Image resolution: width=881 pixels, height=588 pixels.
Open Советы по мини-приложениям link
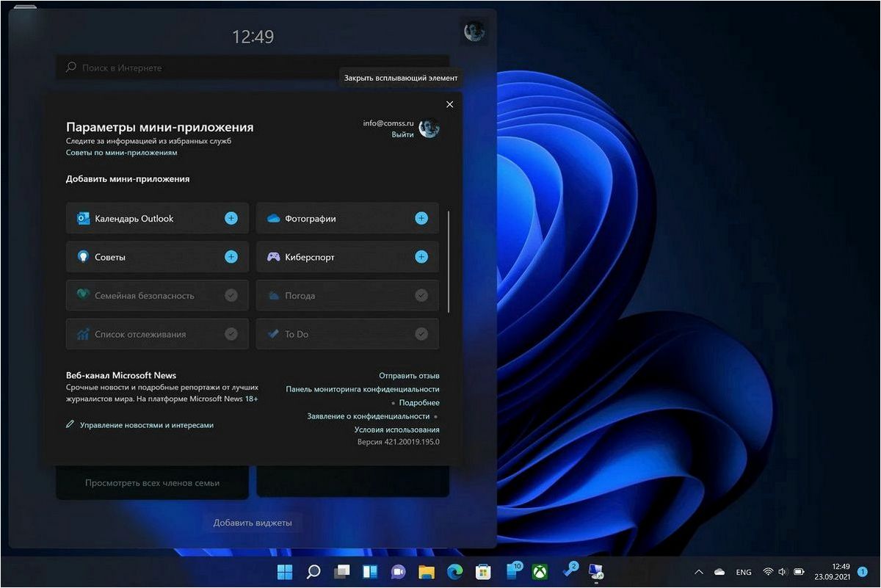point(121,153)
